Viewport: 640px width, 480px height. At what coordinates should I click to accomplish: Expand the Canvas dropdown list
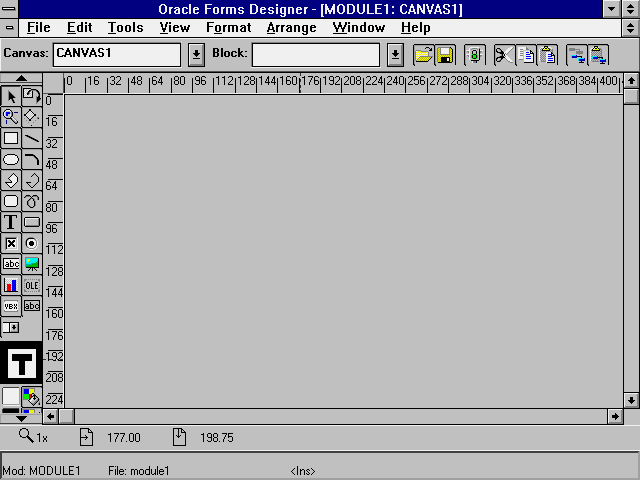[x=197, y=54]
